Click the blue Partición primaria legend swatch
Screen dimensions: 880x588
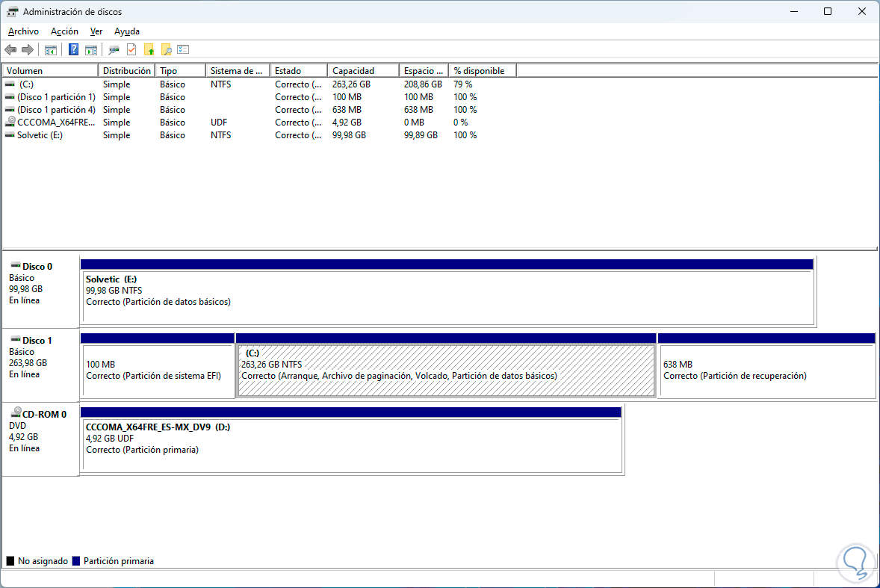76,561
